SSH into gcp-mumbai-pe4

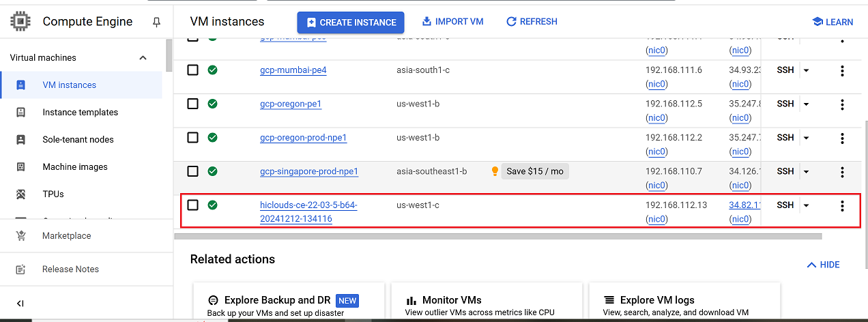click(785, 70)
